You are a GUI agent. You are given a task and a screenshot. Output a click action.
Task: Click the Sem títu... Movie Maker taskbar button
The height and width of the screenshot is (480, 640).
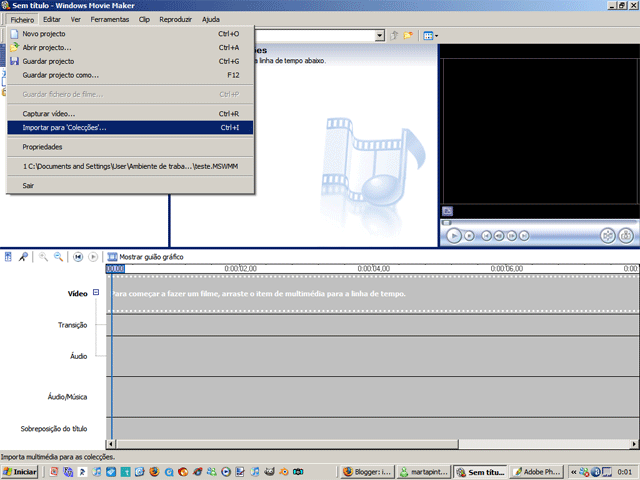click(480, 472)
